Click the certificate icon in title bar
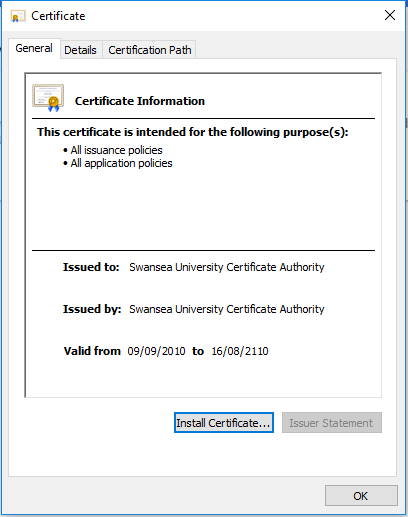 [x=18, y=16]
